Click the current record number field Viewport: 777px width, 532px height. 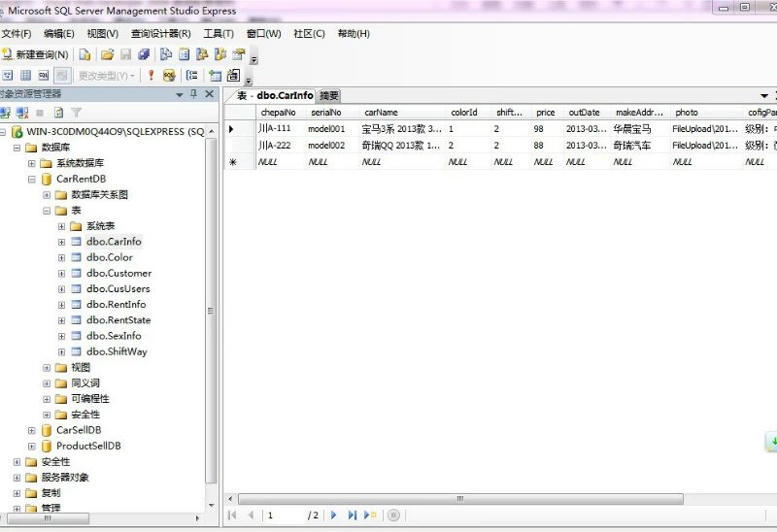coord(285,515)
